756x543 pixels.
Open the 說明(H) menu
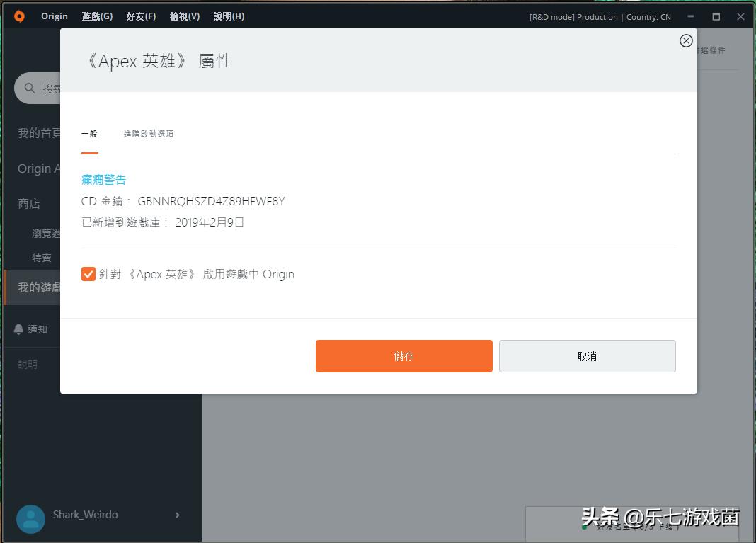coord(228,16)
